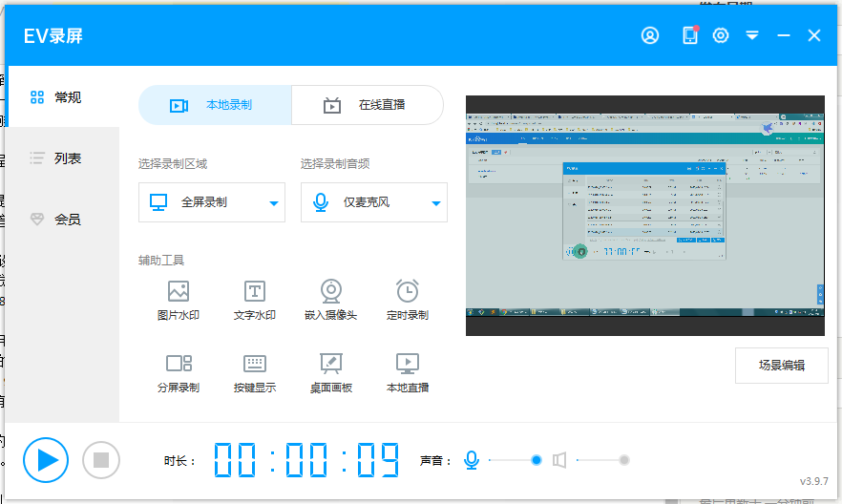The width and height of the screenshot is (842, 504).
Task: Expand the 仅麦克风 audio source dropdown
Action: coord(374,202)
